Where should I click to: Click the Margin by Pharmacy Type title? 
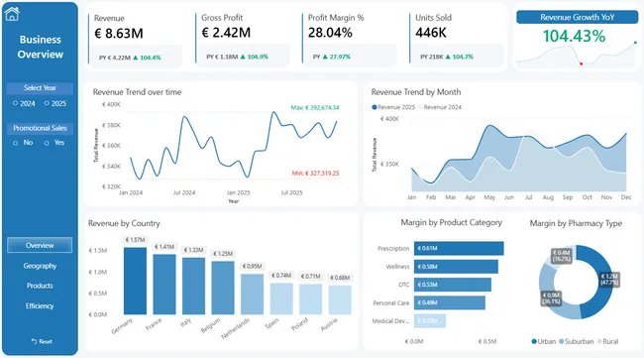576,223
